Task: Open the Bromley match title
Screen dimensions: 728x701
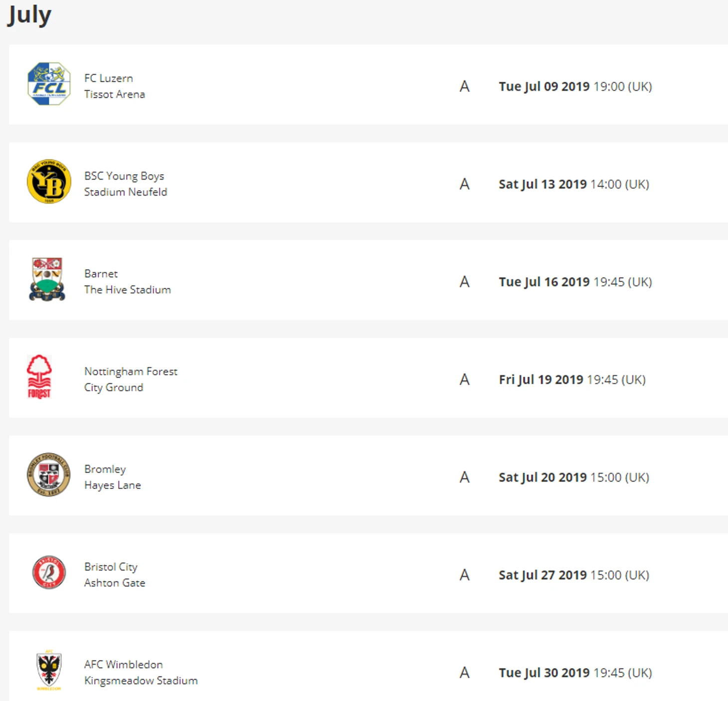Action: pos(105,469)
